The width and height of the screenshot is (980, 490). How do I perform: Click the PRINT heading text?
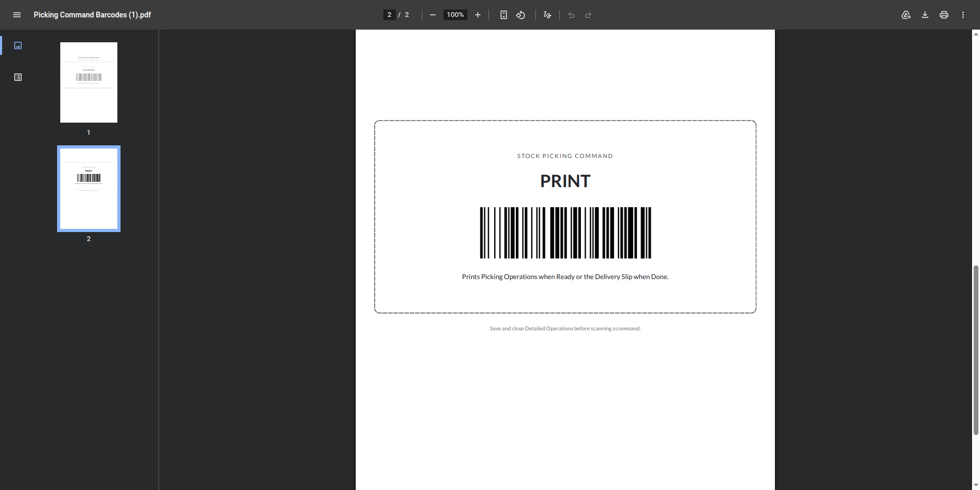pyautogui.click(x=565, y=181)
